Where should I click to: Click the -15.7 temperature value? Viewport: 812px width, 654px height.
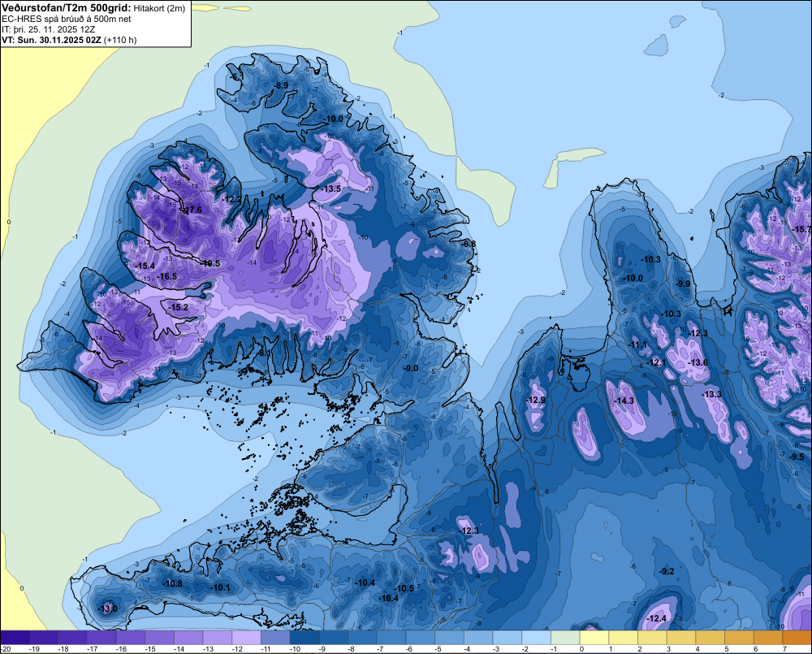(x=803, y=229)
